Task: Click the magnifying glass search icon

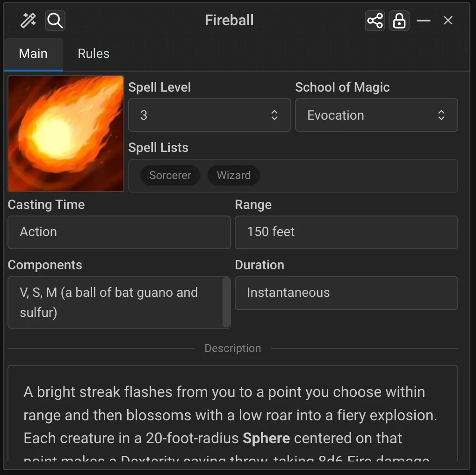Action: click(x=55, y=21)
